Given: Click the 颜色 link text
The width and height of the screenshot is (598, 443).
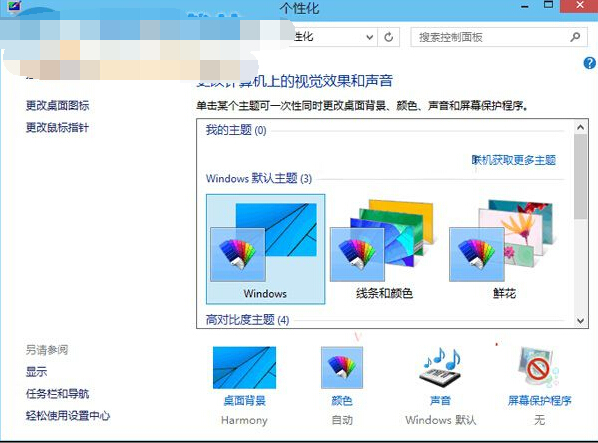Looking at the screenshot, I should pos(342,401).
